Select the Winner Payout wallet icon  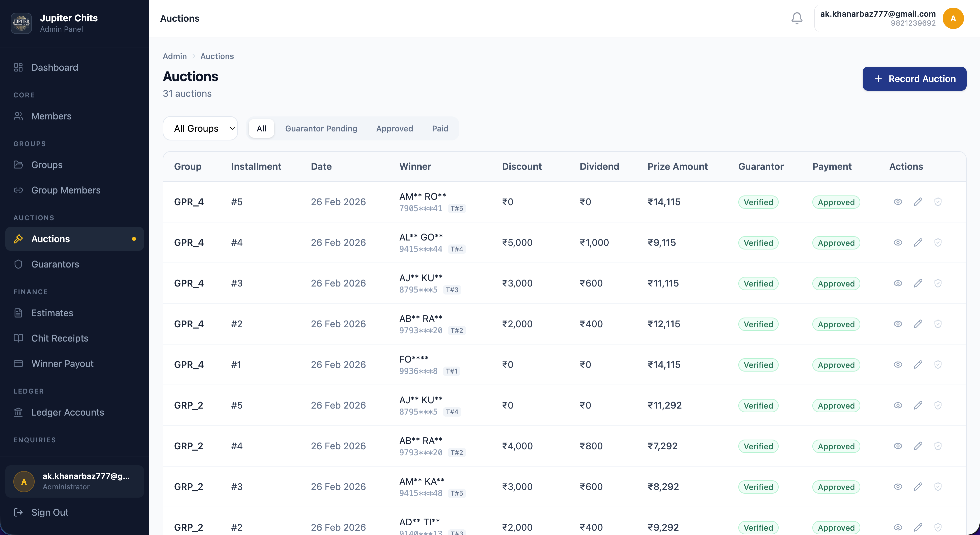(x=18, y=364)
